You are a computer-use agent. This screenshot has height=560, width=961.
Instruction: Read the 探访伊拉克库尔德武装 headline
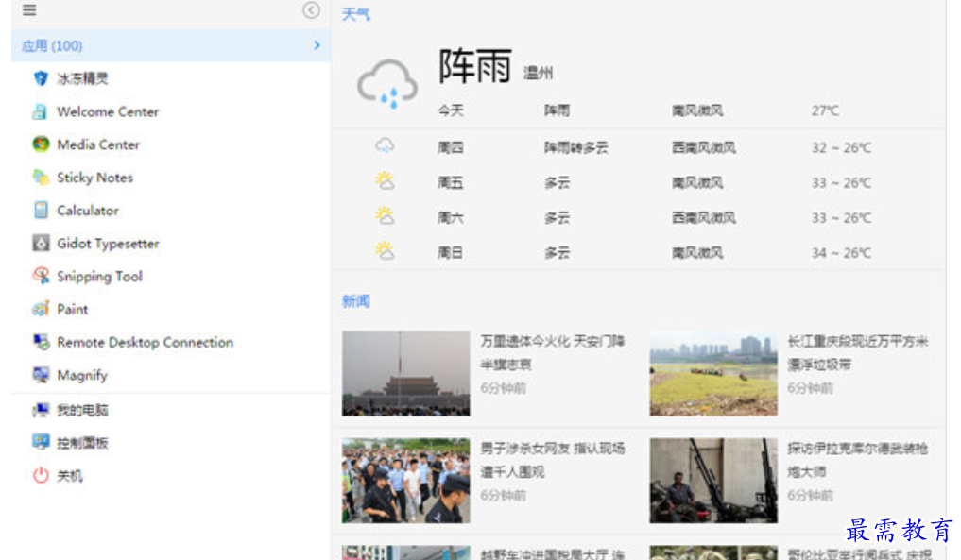pyautogui.click(x=858, y=460)
